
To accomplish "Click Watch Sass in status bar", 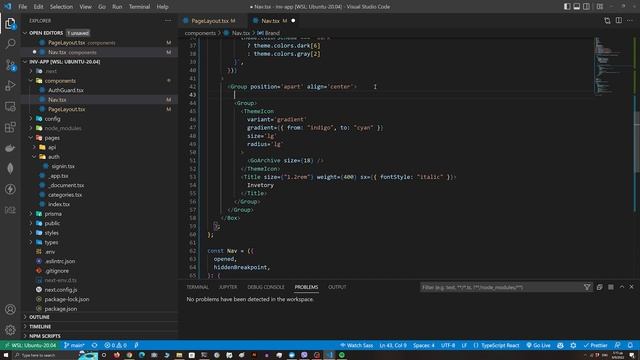I will pos(356,345).
